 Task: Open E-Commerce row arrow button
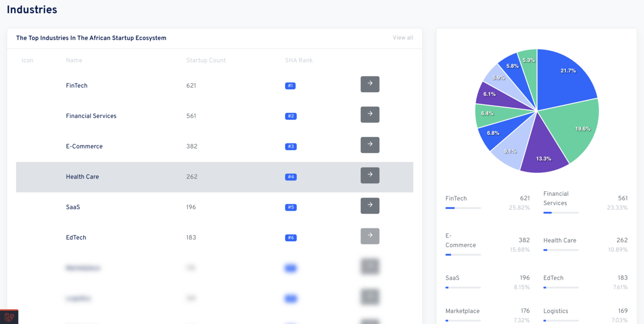(370, 145)
